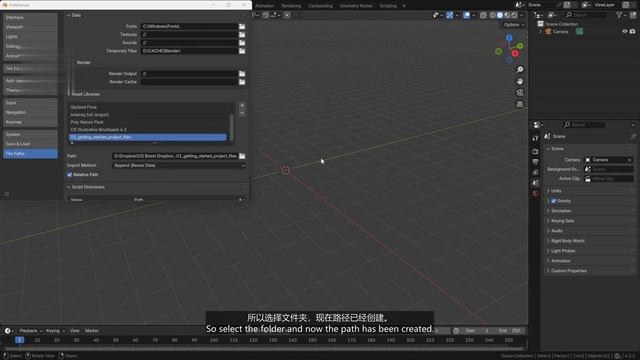This screenshot has width=640, height=360.
Task: Click the asset libraries list scrollbar
Action: [x=232, y=127]
